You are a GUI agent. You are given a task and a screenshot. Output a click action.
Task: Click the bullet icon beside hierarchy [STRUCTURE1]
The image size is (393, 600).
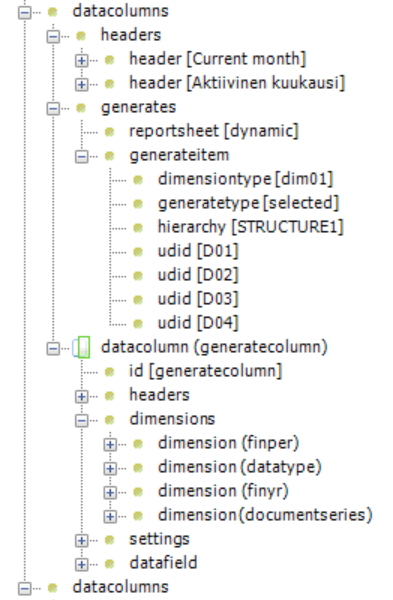pos(138,228)
